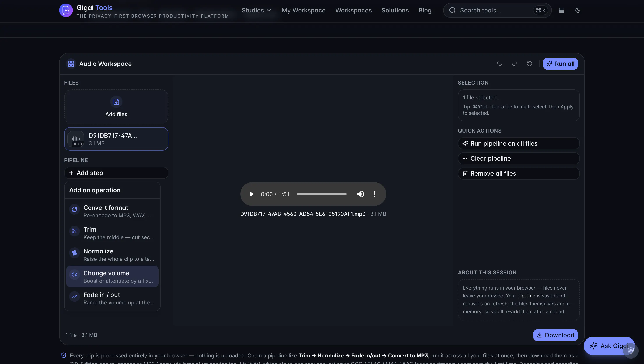Click the audio player progress bar

pos(322,194)
